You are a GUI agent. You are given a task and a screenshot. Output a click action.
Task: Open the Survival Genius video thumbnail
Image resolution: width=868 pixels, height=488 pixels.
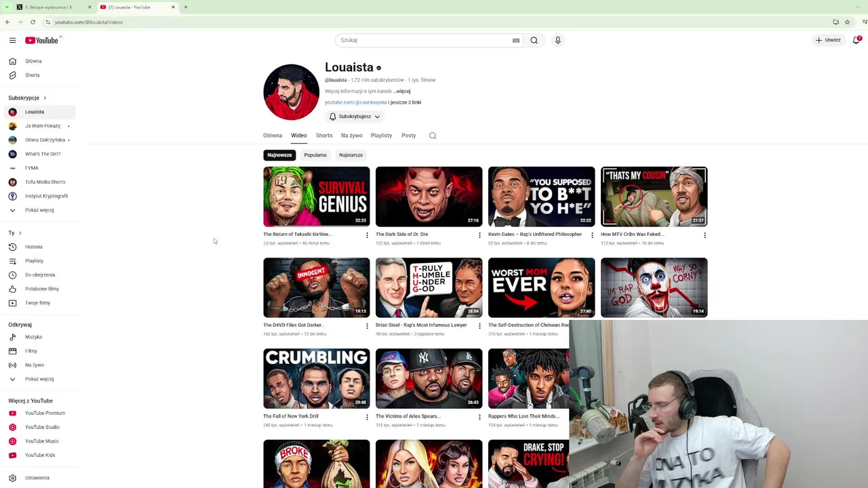pyautogui.click(x=317, y=197)
